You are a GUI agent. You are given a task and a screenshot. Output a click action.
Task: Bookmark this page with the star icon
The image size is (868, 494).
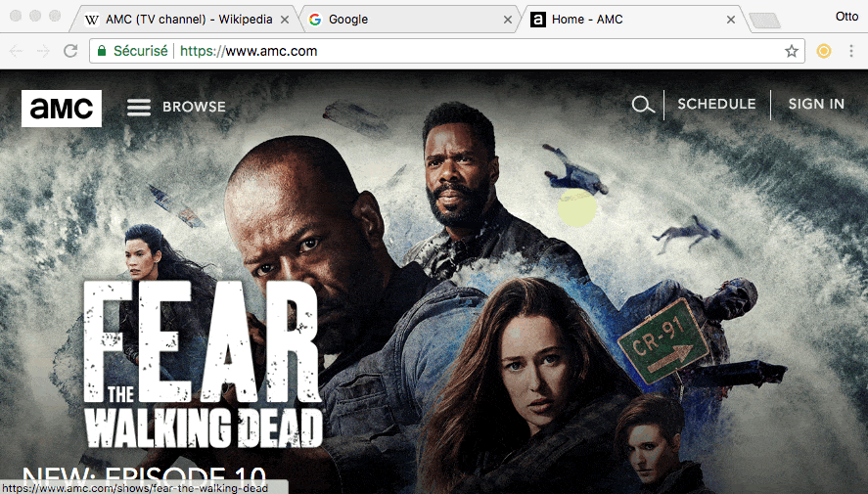click(x=792, y=52)
